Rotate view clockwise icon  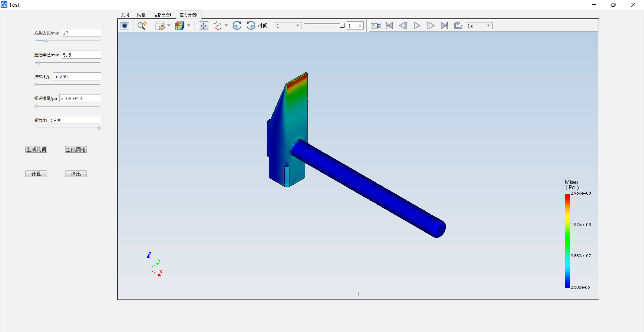(x=237, y=25)
